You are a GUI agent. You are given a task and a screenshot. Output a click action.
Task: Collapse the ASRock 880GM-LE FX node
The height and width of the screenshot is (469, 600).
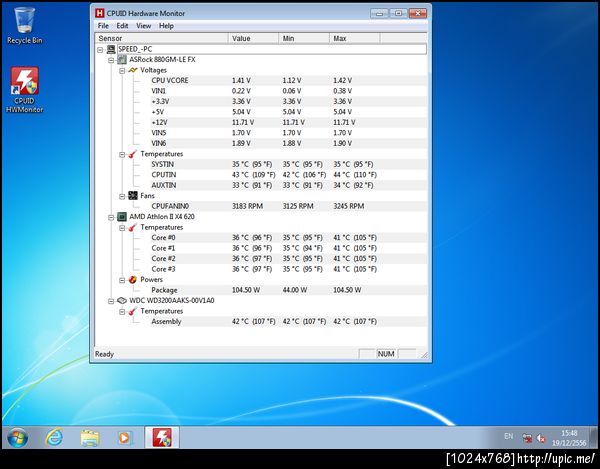(x=111, y=60)
